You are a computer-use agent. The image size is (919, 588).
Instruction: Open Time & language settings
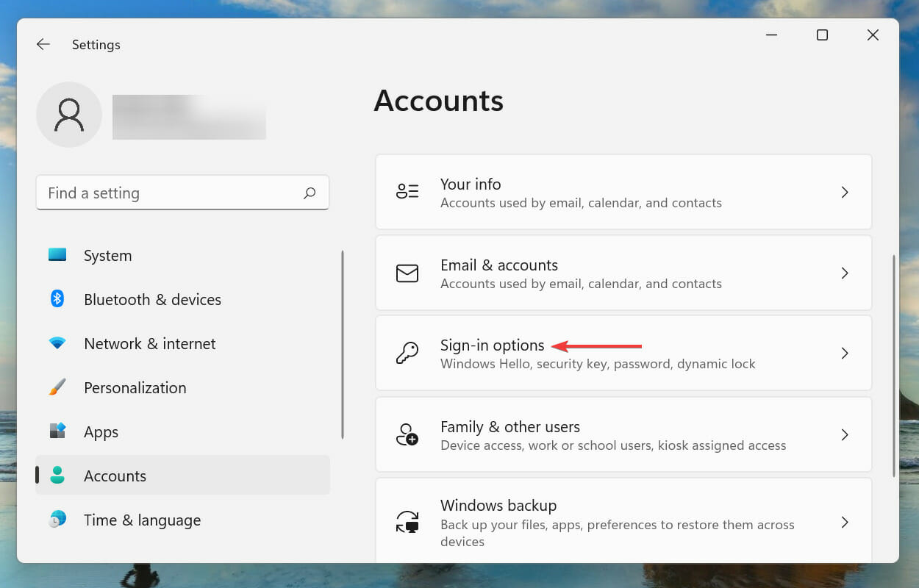coord(182,520)
